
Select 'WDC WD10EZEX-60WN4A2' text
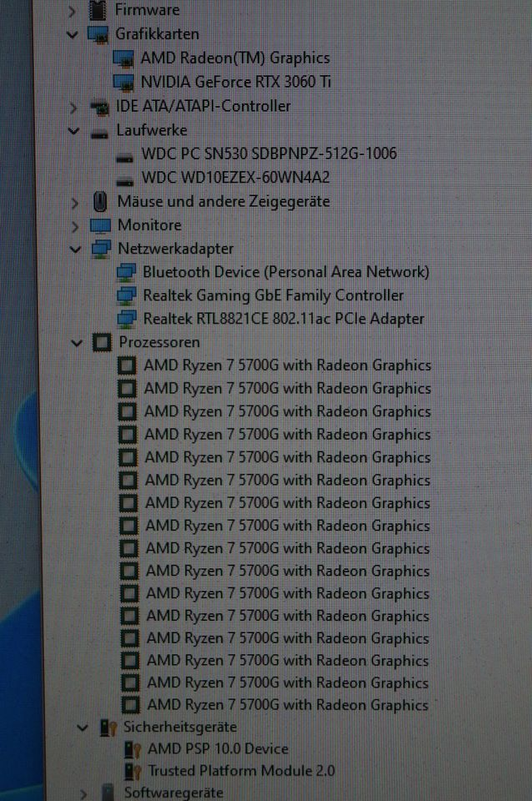click(x=236, y=178)
